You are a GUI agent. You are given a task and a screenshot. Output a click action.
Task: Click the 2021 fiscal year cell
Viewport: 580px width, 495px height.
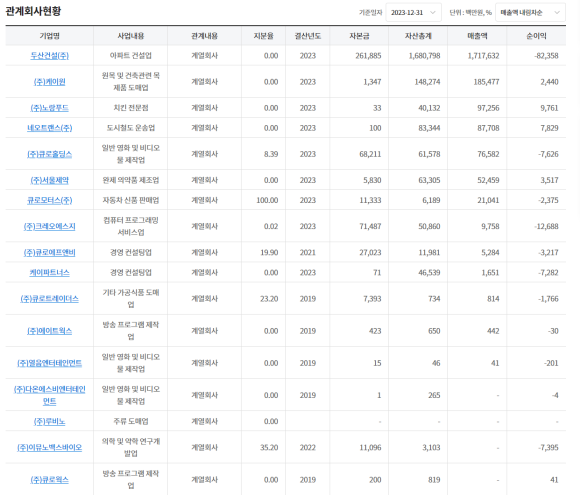point(308,252)
